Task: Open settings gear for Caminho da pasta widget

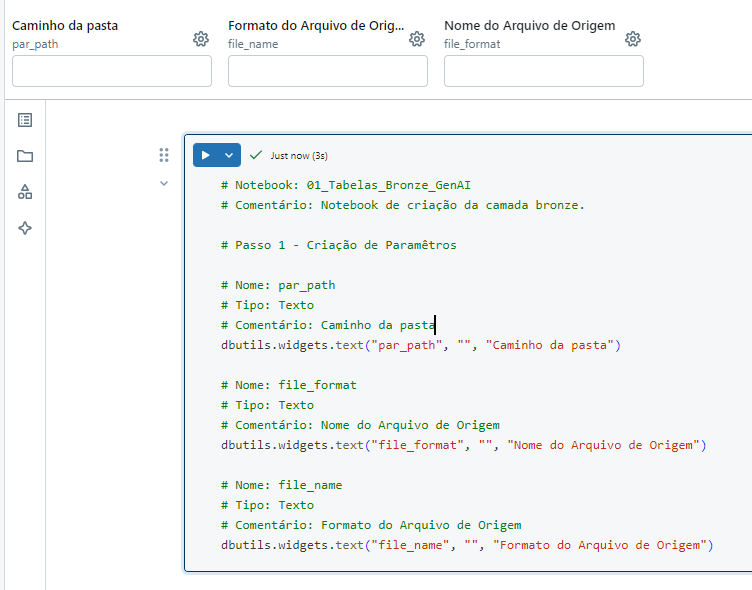Action: tap(201, 39)
